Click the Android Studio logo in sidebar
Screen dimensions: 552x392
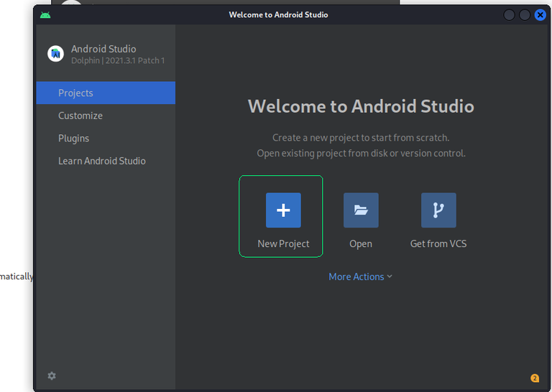pos(55,54)
